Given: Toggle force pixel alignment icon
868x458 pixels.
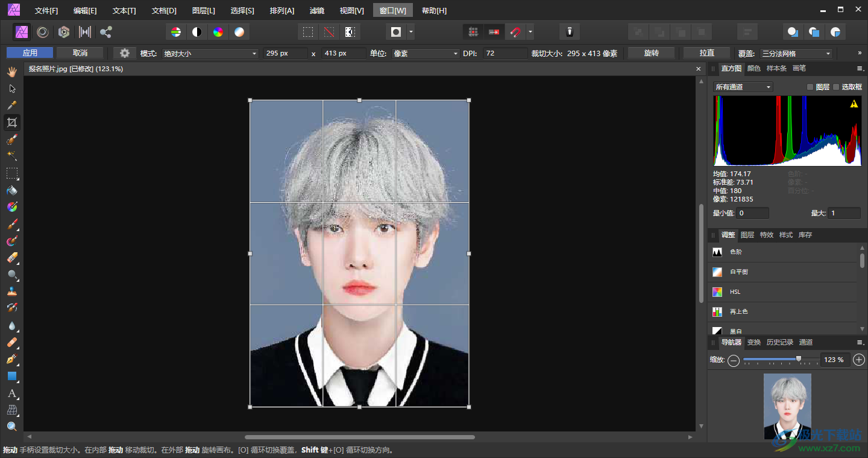Looking at the screenshot, I should point(494,32).
